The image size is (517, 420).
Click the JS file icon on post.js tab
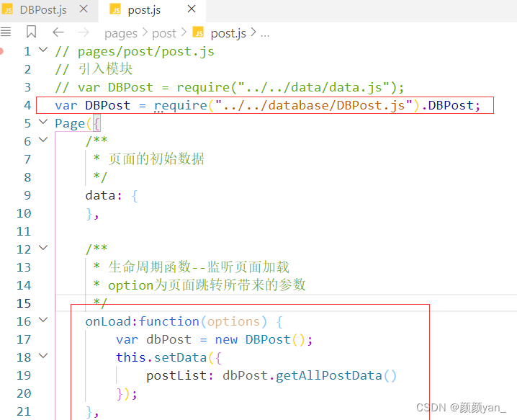[x=115, y=9]
